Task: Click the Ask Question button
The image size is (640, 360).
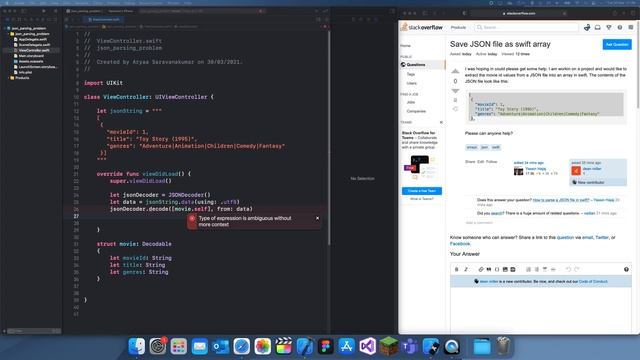Action: [617, 44]
